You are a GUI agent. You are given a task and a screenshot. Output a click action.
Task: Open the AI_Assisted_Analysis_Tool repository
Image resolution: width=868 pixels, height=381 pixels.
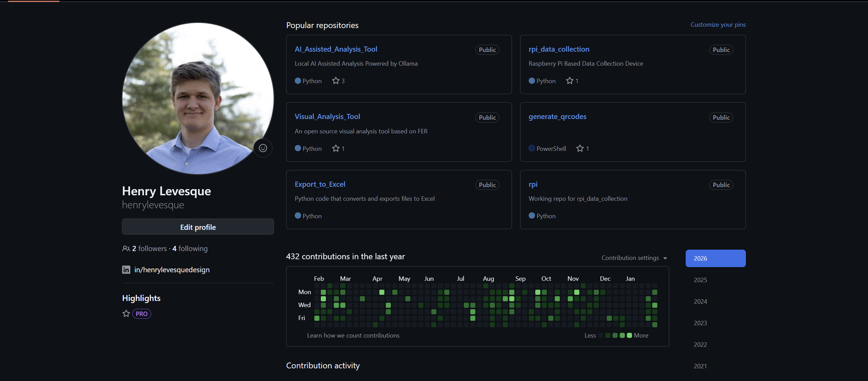pyautogui.click(x=336, y=49)
